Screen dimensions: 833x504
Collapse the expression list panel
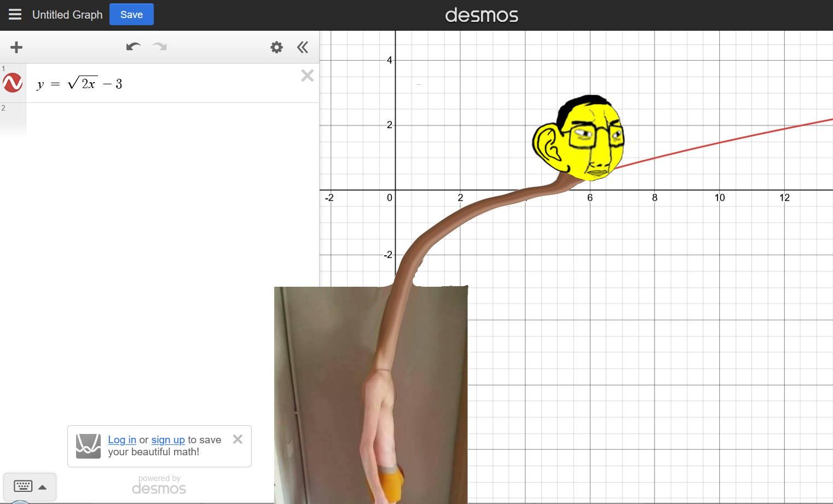(x=303, y=48)
